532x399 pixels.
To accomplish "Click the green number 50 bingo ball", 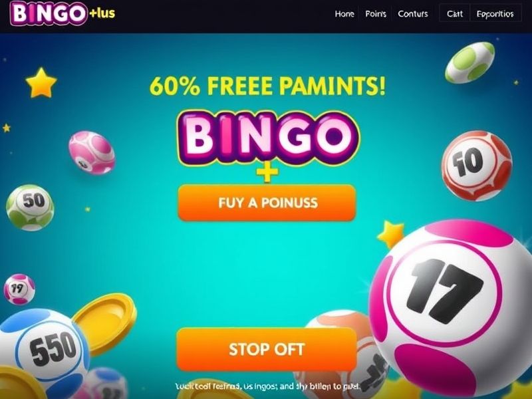I will click(30, 207).
